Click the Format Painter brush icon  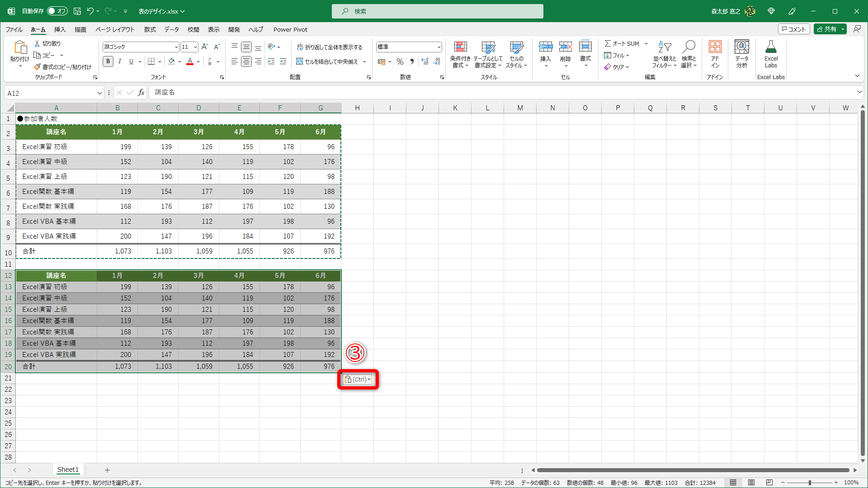(37, 67)
